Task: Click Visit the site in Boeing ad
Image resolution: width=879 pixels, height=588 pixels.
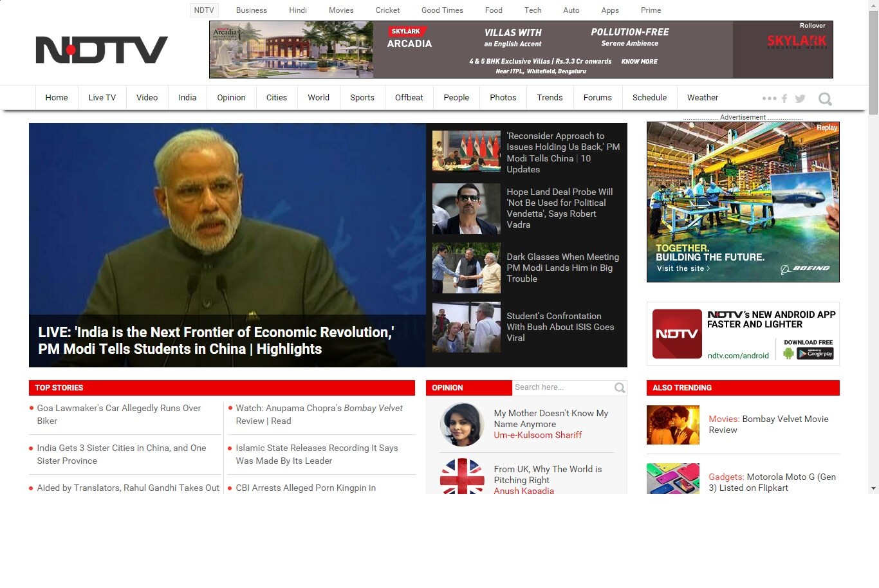Action: pyautogui.click(x=683, y=268)
